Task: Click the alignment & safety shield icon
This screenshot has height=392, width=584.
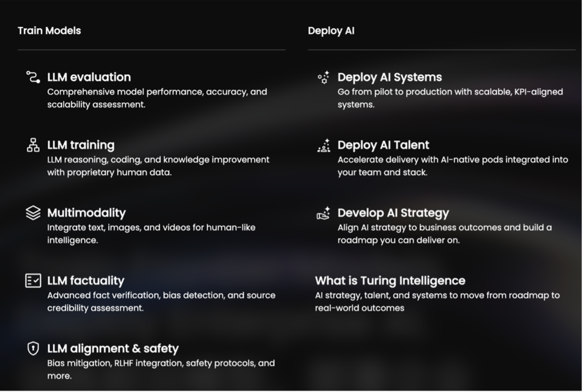Action: (x=33, y=349)
